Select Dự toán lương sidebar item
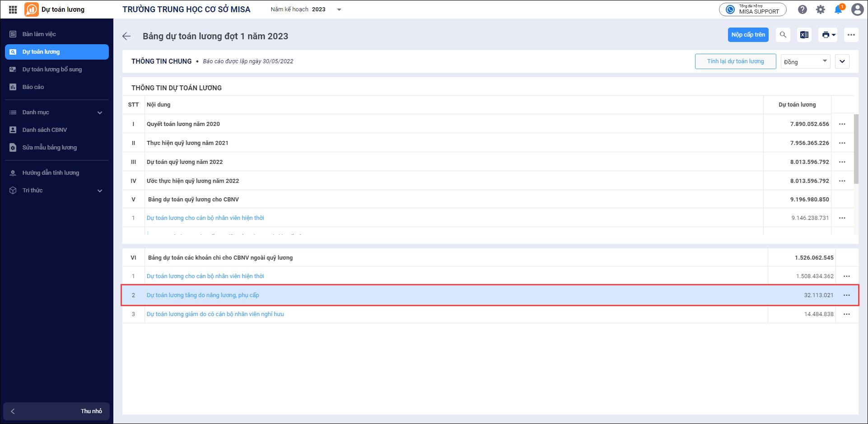This screenshot has height=424, width=868. tap(57, 52)
